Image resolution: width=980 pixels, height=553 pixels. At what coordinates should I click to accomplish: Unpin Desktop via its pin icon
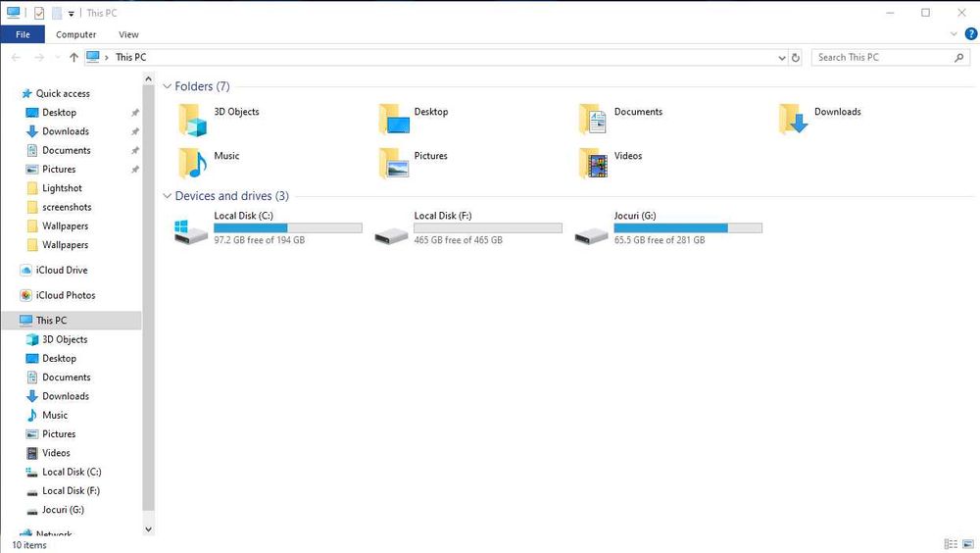tap(135, 113)
